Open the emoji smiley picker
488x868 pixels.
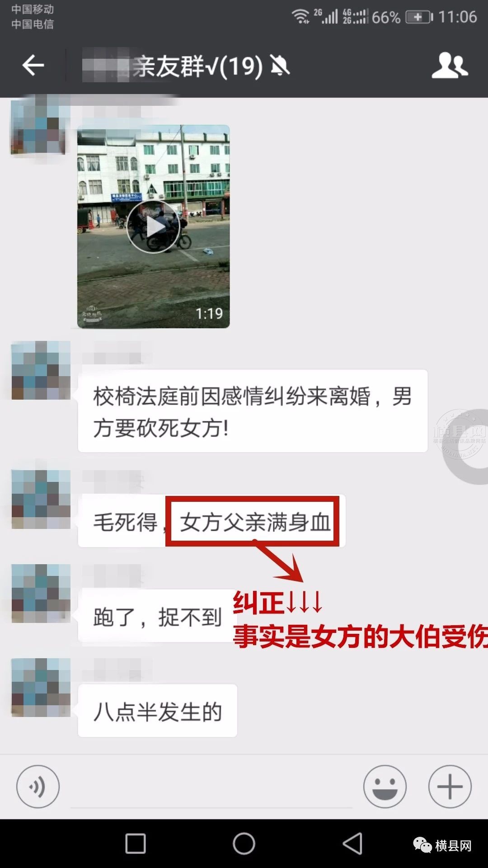pos(385,787)
